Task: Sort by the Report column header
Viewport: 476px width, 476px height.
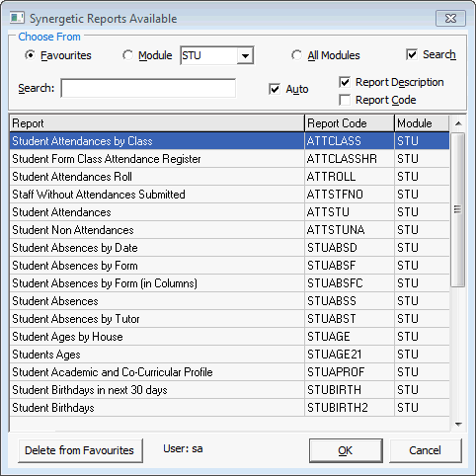Action: (157, 123)
